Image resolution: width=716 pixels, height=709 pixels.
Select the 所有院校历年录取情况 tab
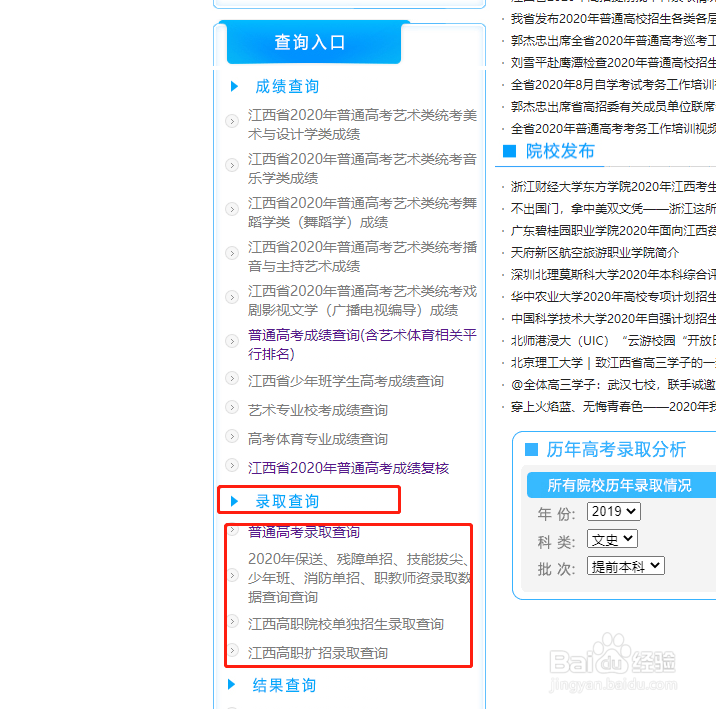[621, 485]
